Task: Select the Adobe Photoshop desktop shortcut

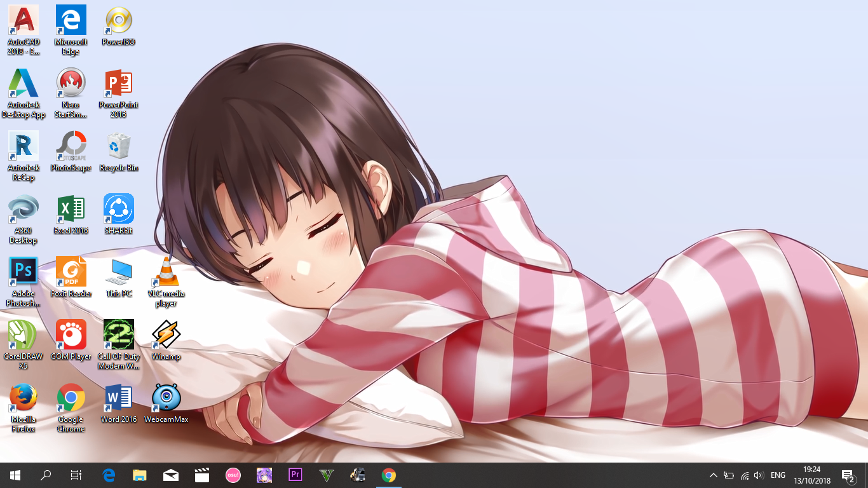Action: 24,281
